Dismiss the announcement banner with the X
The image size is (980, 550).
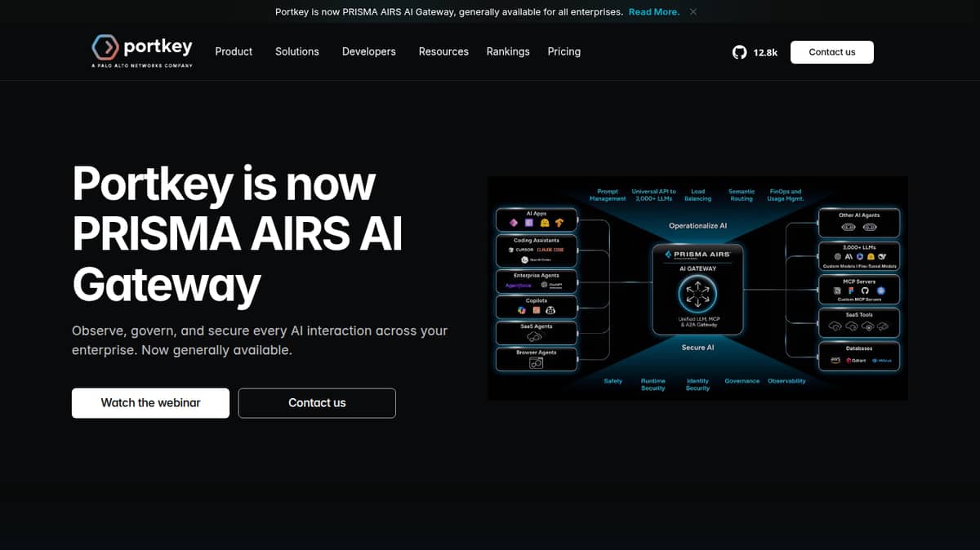click(693, 11)
